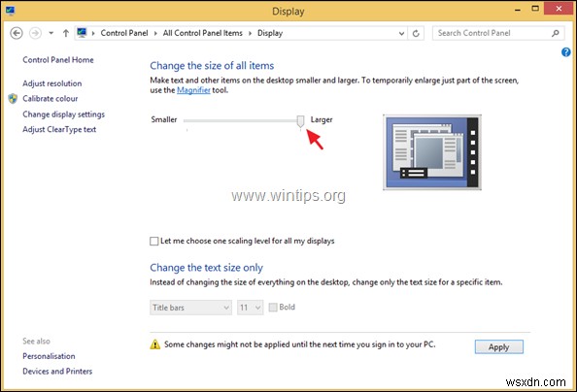This screenshot has width=577, height=392.
Task: Refresh the Display page
Action: tap(416, 33)
